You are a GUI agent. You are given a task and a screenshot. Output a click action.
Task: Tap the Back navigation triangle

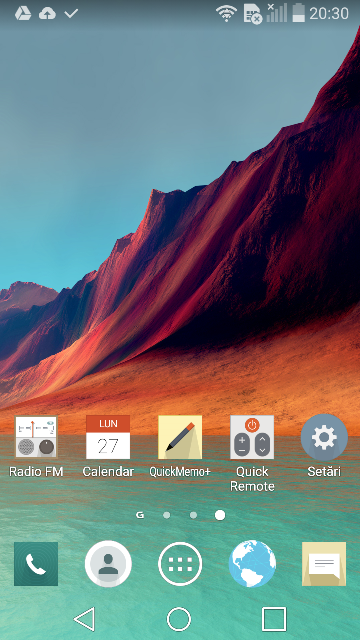[x=85, y=619]
